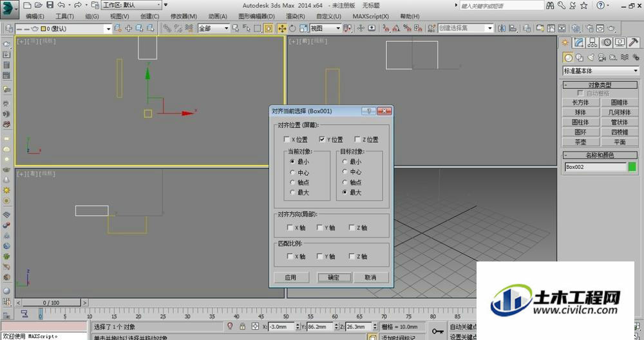Image resolution: width=644 pixels, height=340 pixels.
Task: Check Z 轴 under 匹配比例
Action: (352, 256)
